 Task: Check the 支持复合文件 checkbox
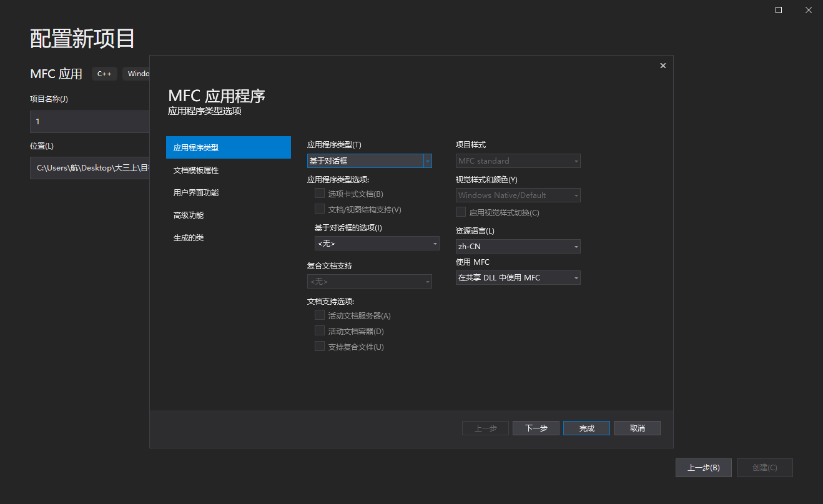coord(319,346)
